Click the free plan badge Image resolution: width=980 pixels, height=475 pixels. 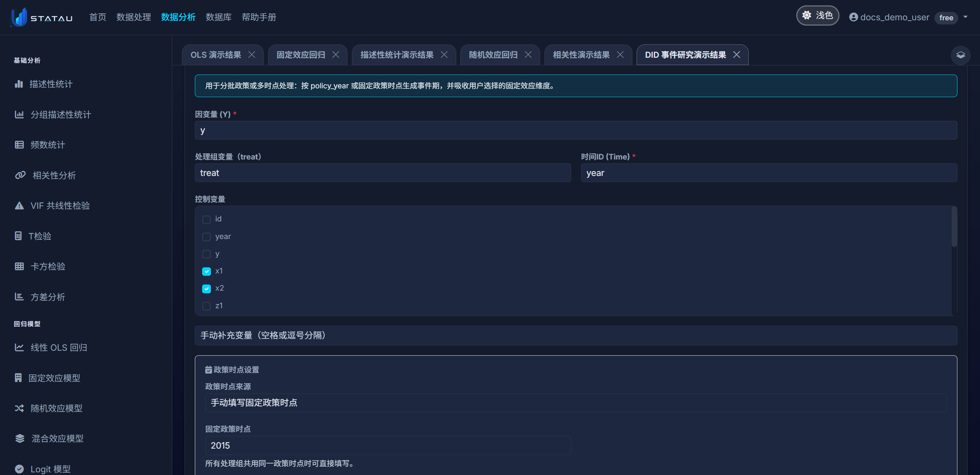946,18
